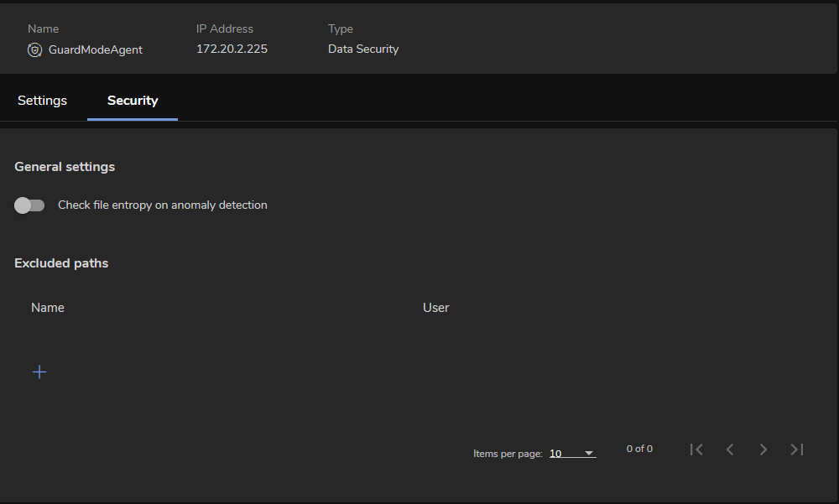Click the '0 of 0' pagination range text

tap(639, 449)
